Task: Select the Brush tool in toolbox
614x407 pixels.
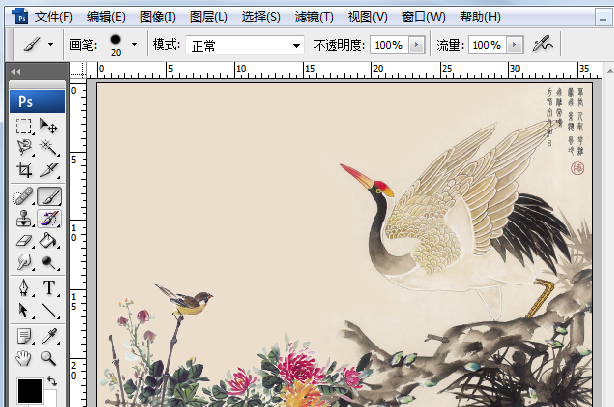Action: tap(49, 196)
